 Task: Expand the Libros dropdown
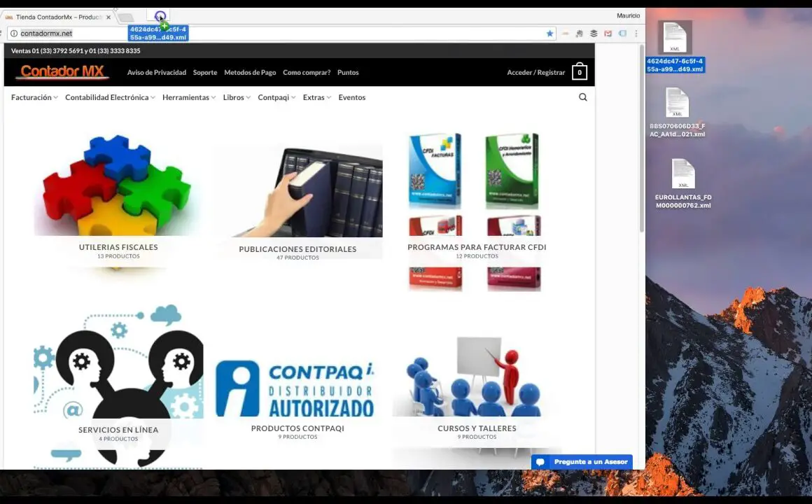[x=237, y=97]
